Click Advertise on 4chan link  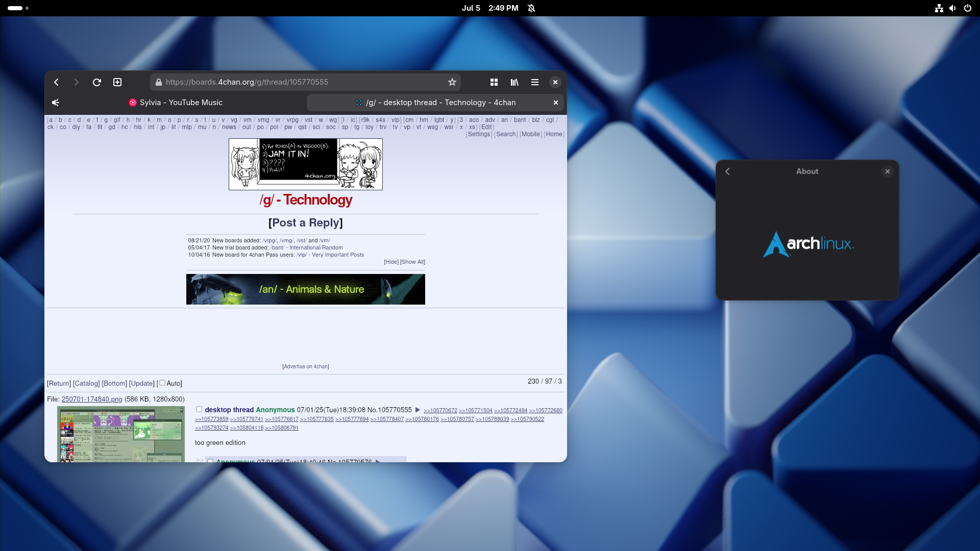coord(306,366)
